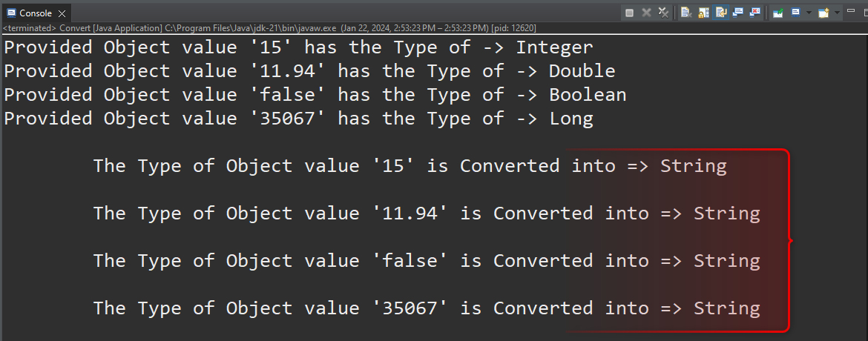
Task: Clear the console output
Action: [x=686, y=13]
